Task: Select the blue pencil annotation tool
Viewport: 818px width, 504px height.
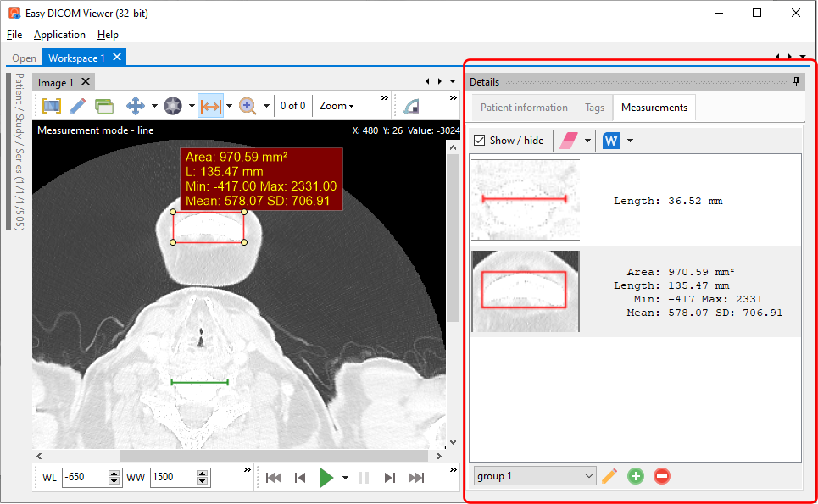Action: pyautogui.click(x=78, y=106)
